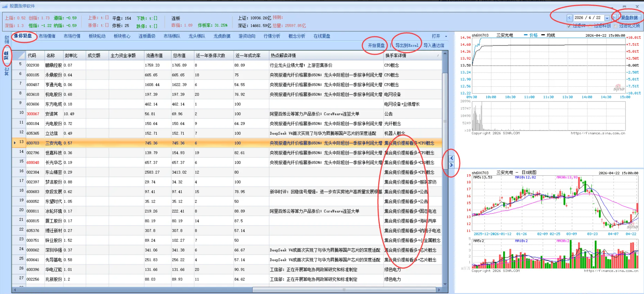The width and height of the screenshot is (644, 294).
Task: Click the next date arrow icon
Action: 614,18
